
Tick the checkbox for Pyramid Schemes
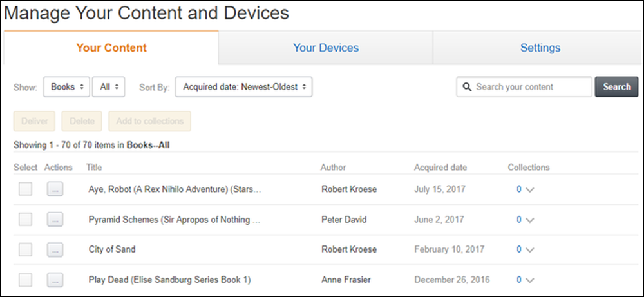(26, 219)
